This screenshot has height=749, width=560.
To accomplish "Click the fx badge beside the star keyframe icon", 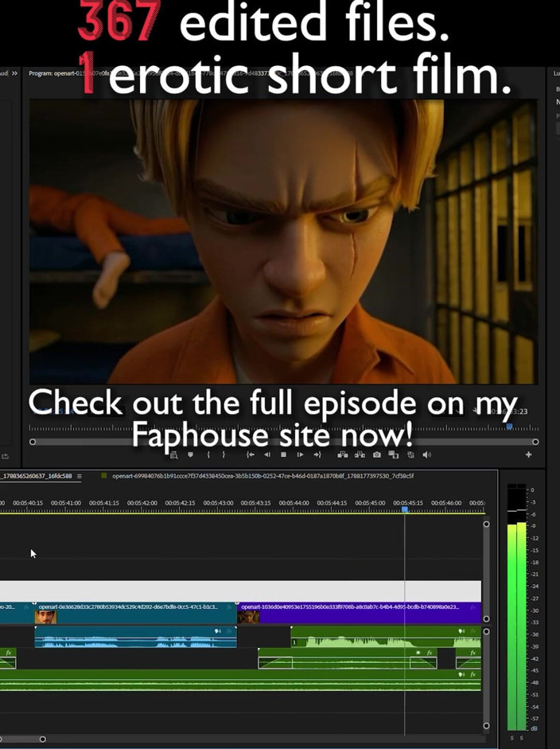I will click(430, 653).
